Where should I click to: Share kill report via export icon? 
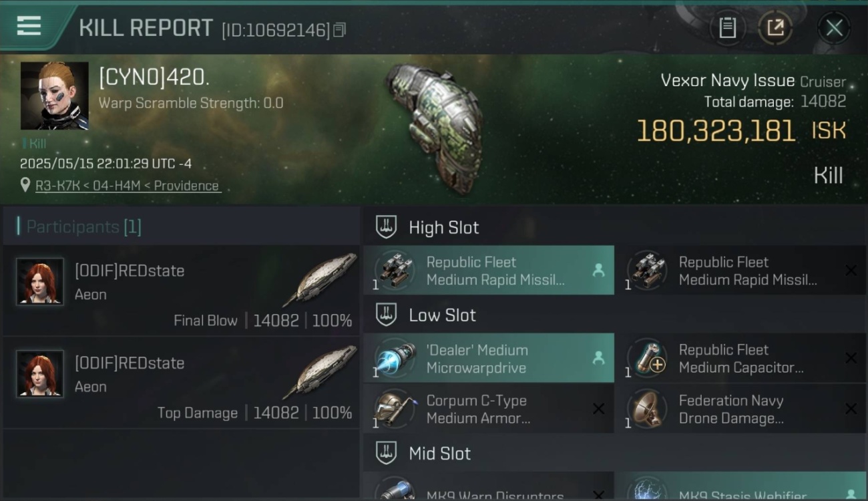775,28
